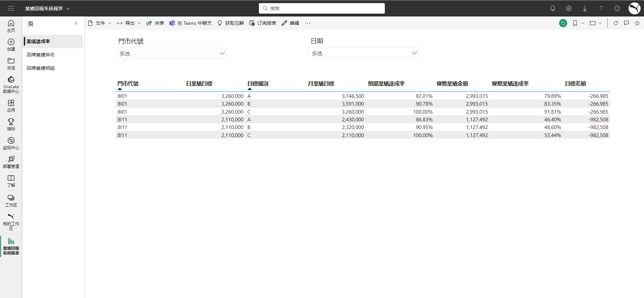Viewport: 644px width, 298px height.
Task: Click 编辑 edit button
Action: click(x=290, y=23)
